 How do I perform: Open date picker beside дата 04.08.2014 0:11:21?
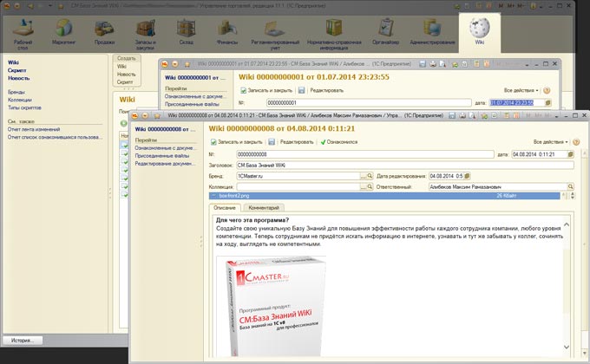(570, 154)
